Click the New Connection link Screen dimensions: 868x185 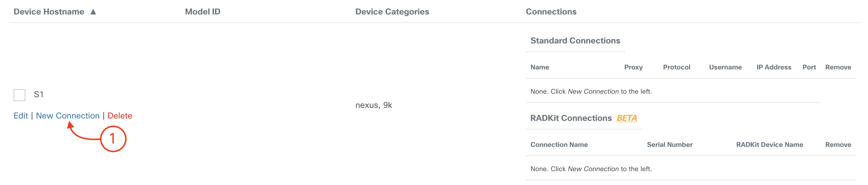68,116
